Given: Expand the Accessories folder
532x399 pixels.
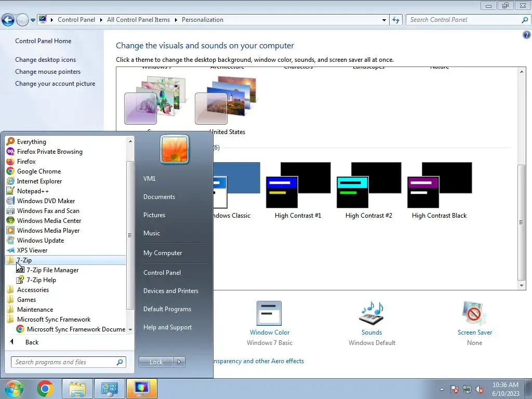Looking at the screenshot, I should point(33,289).
